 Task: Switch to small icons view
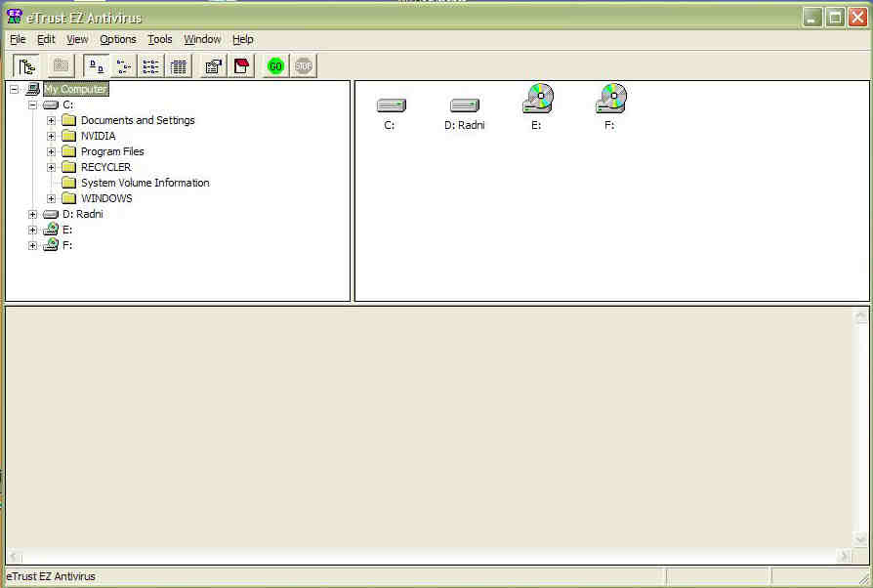[x=124, y=66]
